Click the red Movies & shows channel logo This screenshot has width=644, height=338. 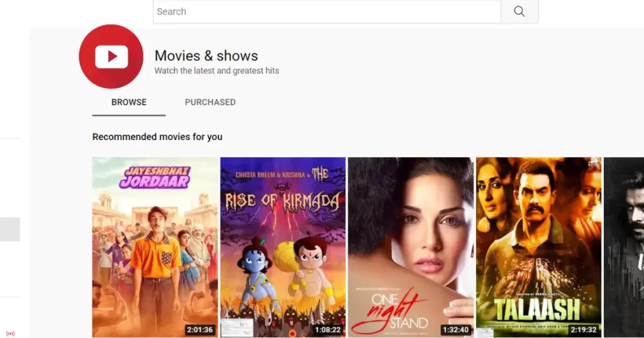[111, 57]
